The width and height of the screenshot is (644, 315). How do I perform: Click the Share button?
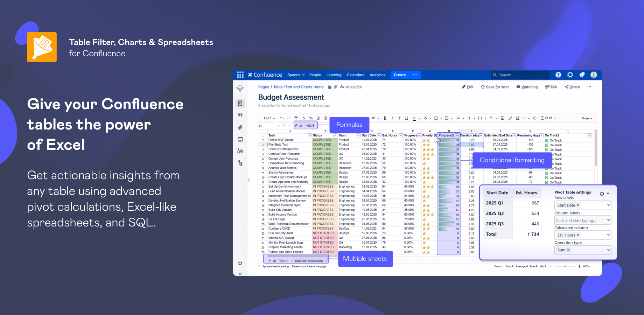click(x=572, y=87)
